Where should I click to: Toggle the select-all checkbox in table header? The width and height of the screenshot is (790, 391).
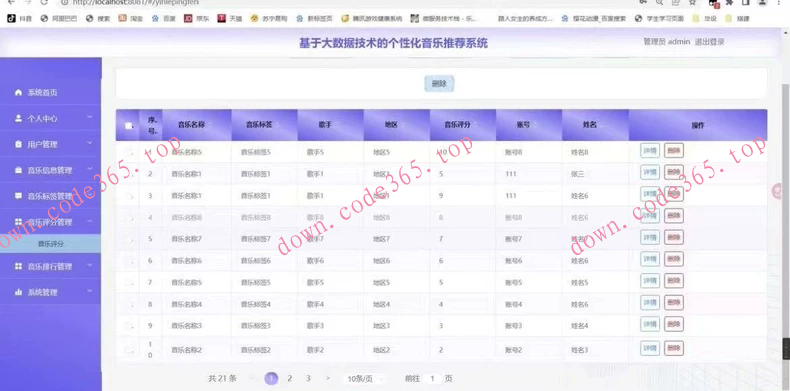128,126
